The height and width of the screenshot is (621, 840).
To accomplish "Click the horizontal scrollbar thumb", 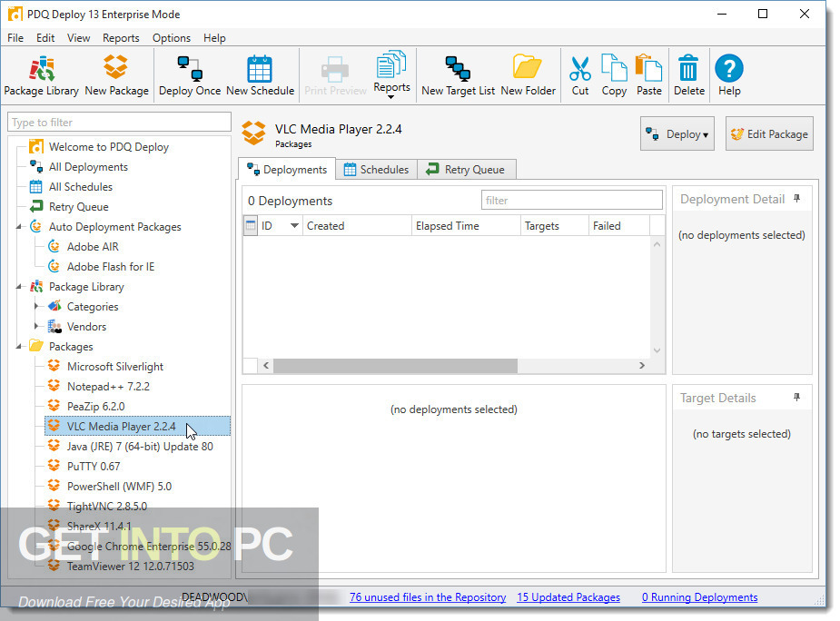I will [x=395, y=365].
